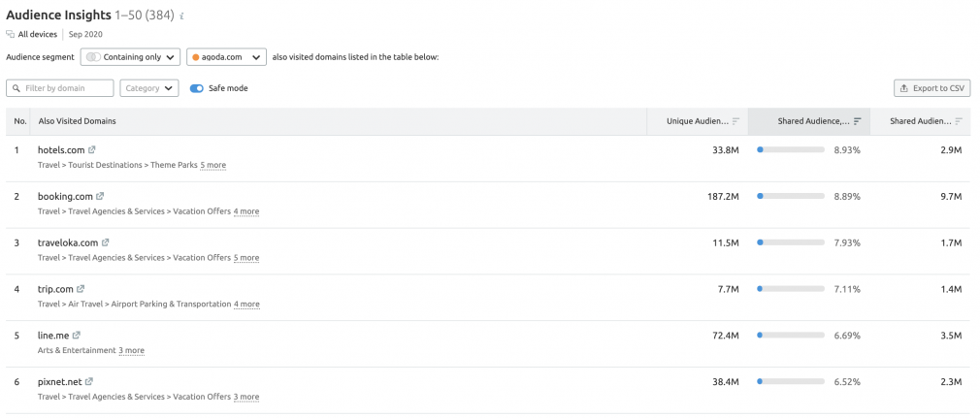Viewport: 980px width, 418px height.
Task: Select the 7.11% shared audience percentage
Action: (847, 289)
